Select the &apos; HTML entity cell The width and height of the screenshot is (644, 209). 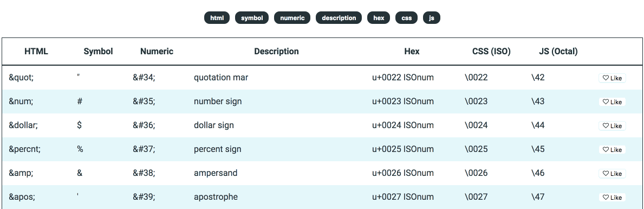22,197
